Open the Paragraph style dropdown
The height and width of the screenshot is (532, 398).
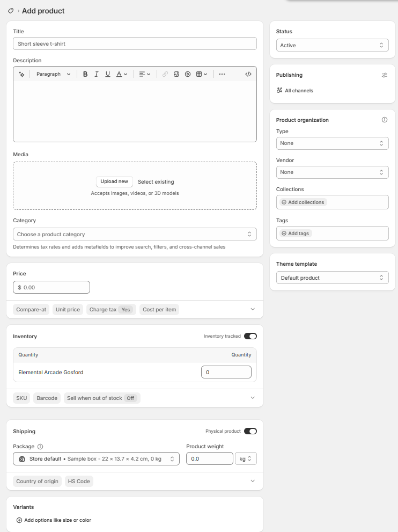53,74
